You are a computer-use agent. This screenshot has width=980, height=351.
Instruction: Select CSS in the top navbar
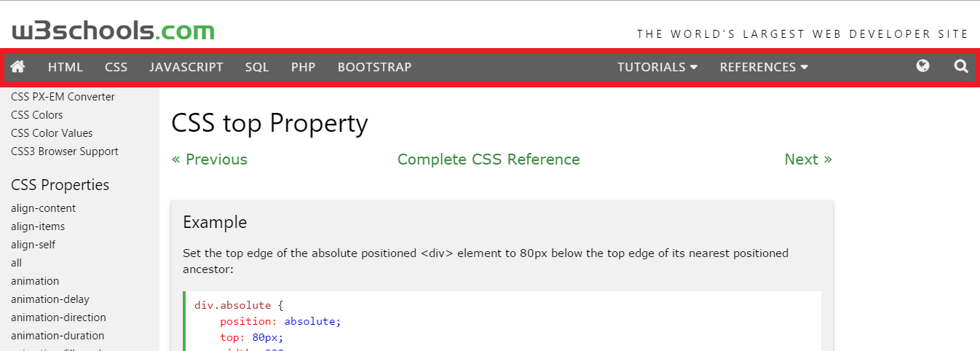(x=116, y=67)
